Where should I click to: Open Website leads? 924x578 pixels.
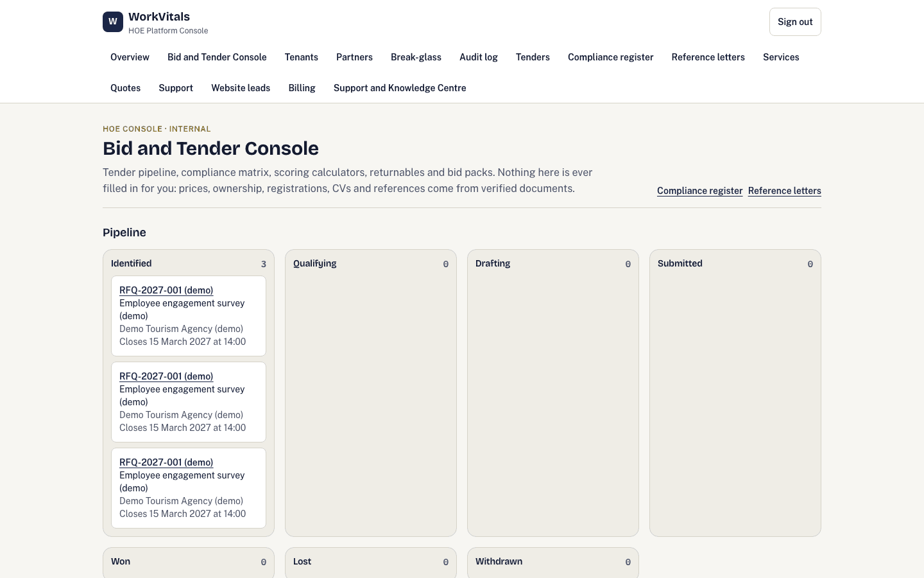[x=241, y=88]
